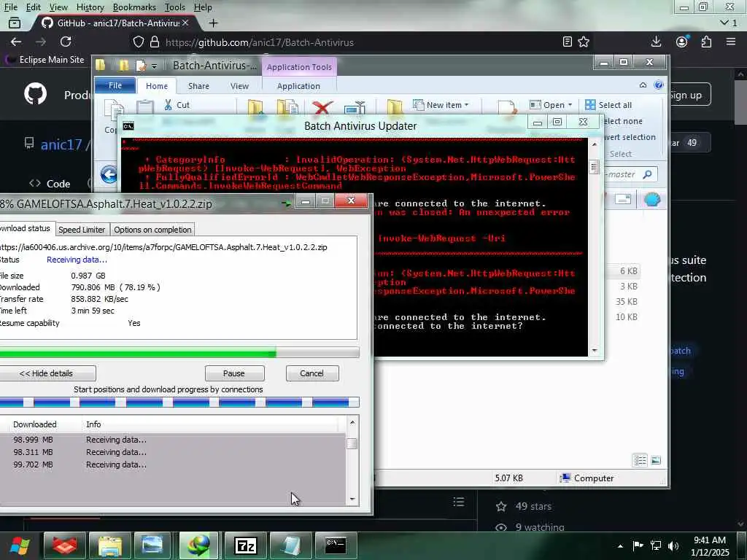Viewport: 747px width, 560px height.
Task: Open the blue File tab in Explorer
Action: pyautogui.click(x=115, y=85)
